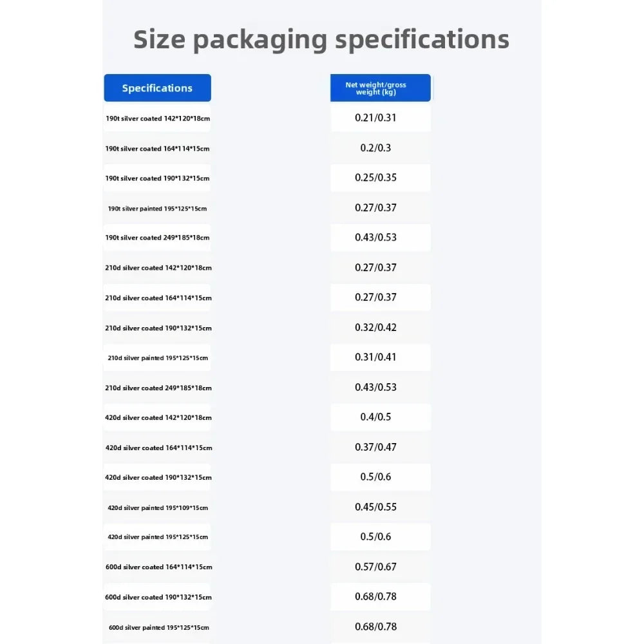Select 600d silver coated 164*114*15cm row
This screenshot has width=644, height=644.
(158, 567)
